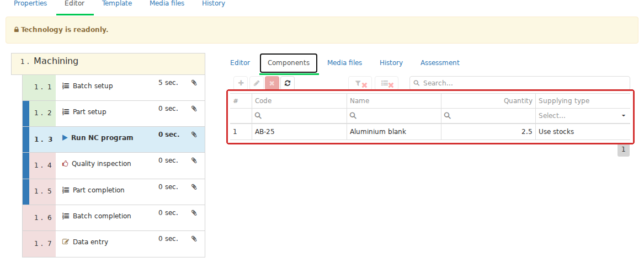The image size is (644, 263).
Task: Open the inner History tab
Action: coord(391,63)
